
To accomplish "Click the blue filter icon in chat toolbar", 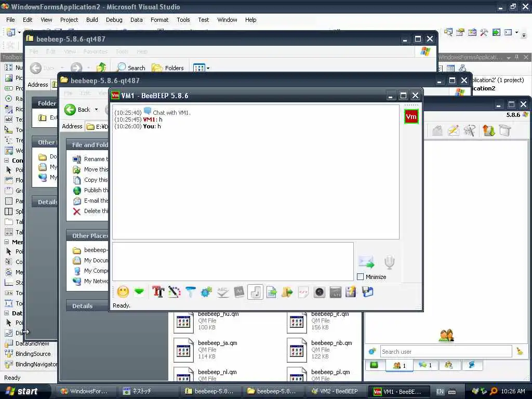I will pyautogui.click(x=191, y=292).
